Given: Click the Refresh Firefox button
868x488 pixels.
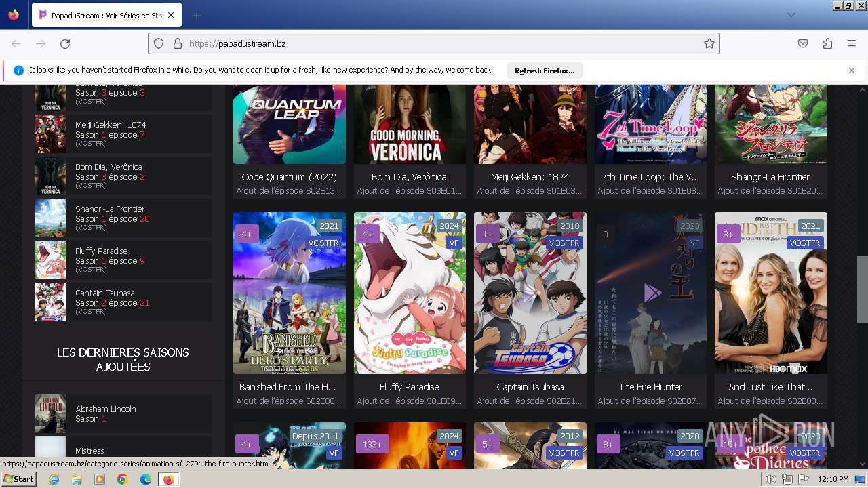Looking at the screenshot, I should click(545, 70).
